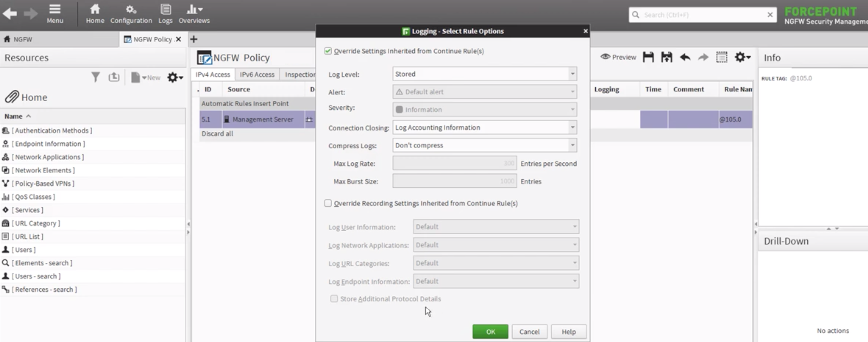This screenshot has width=868, height=342.
Task: Open the Severity dropdown
Action: (484, 110)
